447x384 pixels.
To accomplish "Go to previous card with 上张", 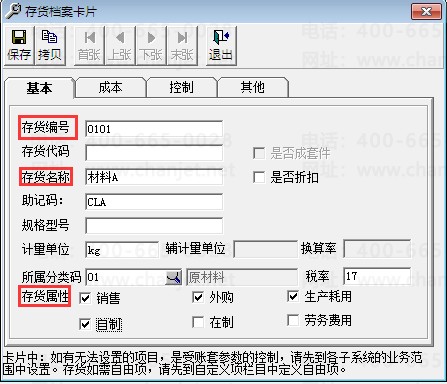I will coord(120,45).
